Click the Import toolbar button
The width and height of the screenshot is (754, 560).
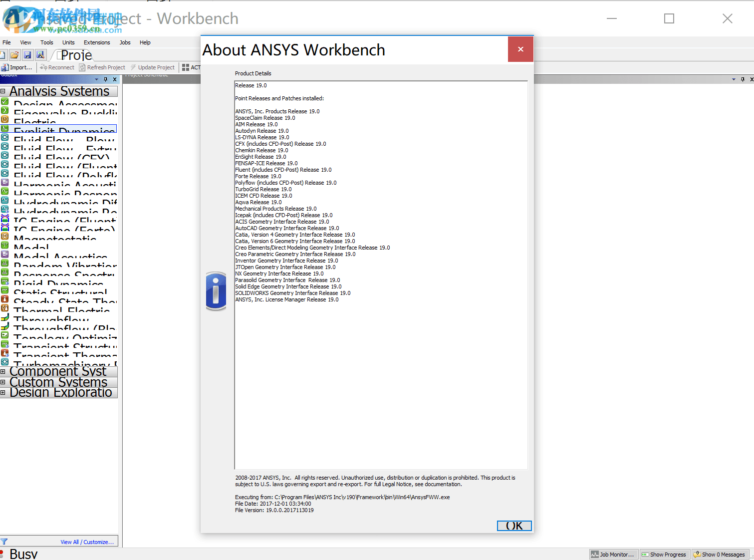(x=17, y=67)
